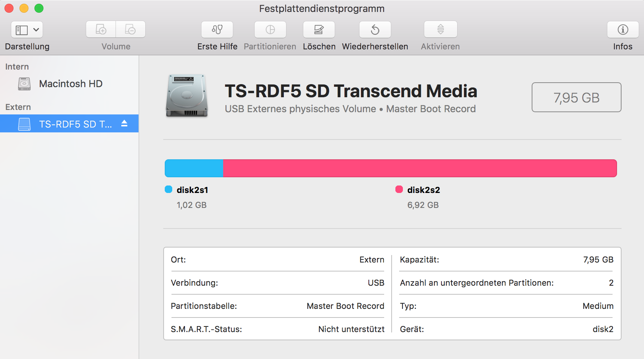Click the disk2s1 partition label

click(192, 190)
